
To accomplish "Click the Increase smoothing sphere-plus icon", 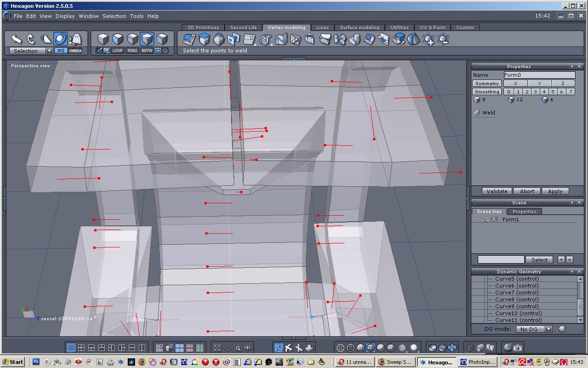I will click(428, 40).
